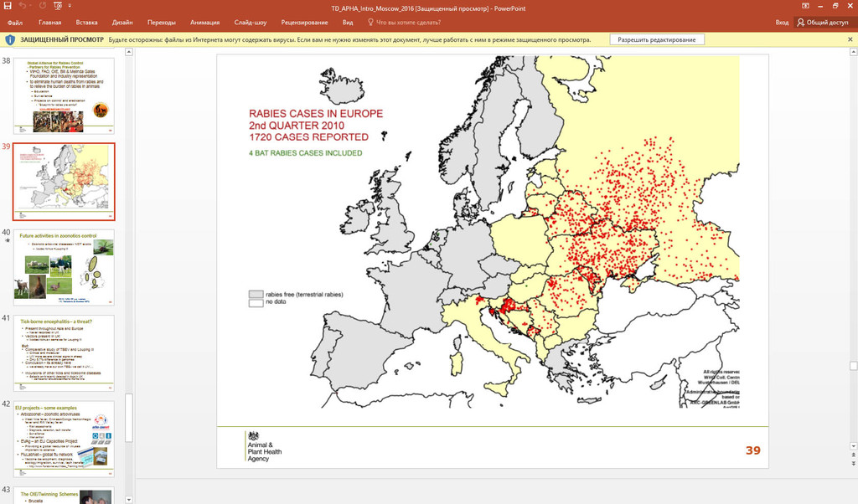Click the protected view shield icon
Screen dimensions: 858x504
click(9, 39)
